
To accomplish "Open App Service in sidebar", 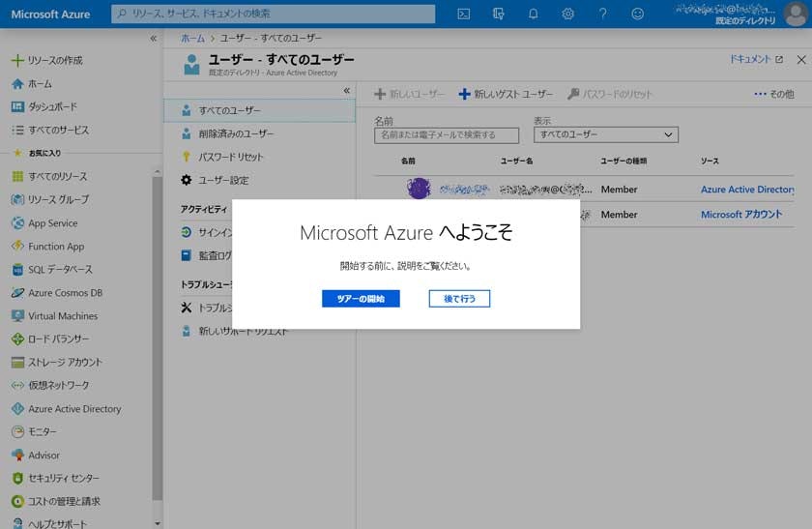I will [52, 223].
